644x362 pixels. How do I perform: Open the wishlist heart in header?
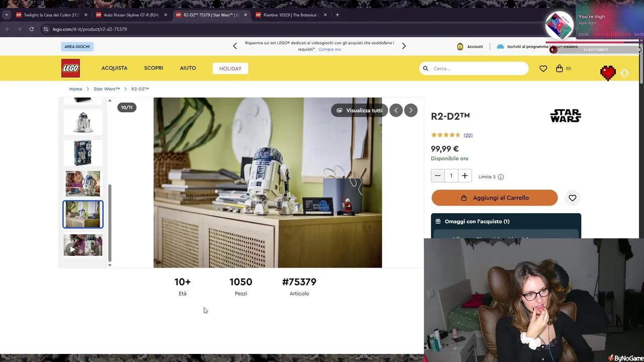click(x=543, y=68)
